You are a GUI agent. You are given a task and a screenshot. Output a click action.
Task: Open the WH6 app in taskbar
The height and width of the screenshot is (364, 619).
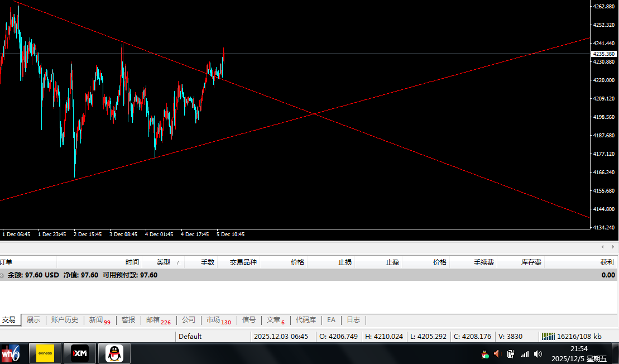coord(11,353)
